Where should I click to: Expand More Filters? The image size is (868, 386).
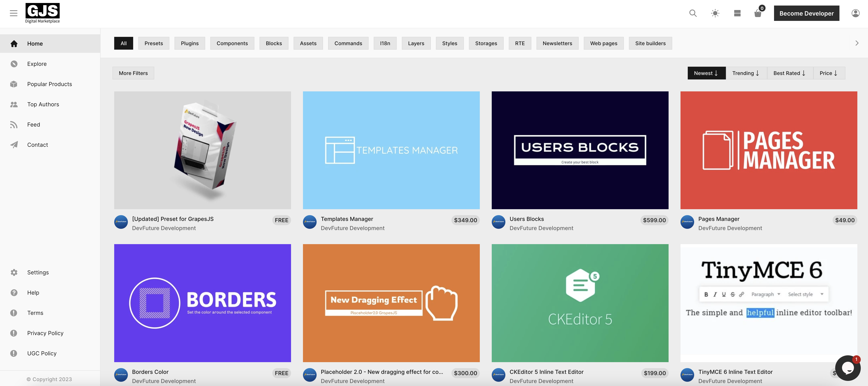point(133,73)
